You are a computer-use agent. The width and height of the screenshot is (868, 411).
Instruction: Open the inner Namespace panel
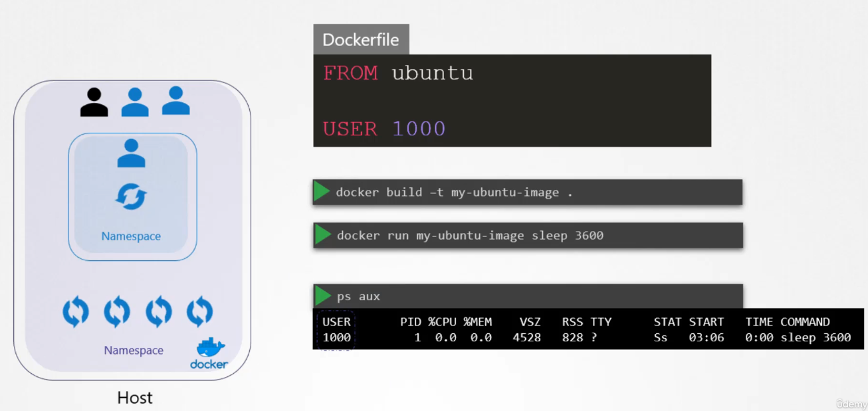coord(132,196)
